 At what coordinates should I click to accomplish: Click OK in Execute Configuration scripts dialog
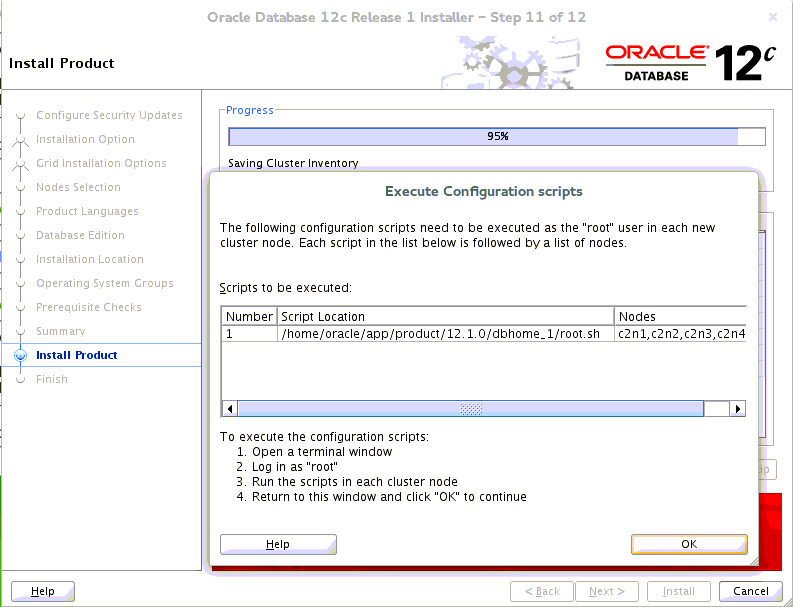(x=689, y=544)
